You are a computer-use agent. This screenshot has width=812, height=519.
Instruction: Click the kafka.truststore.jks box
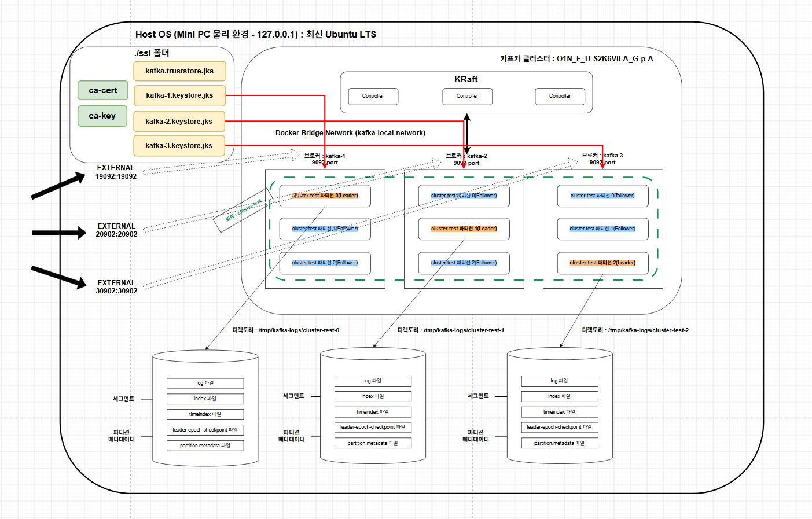coord(179,71)
